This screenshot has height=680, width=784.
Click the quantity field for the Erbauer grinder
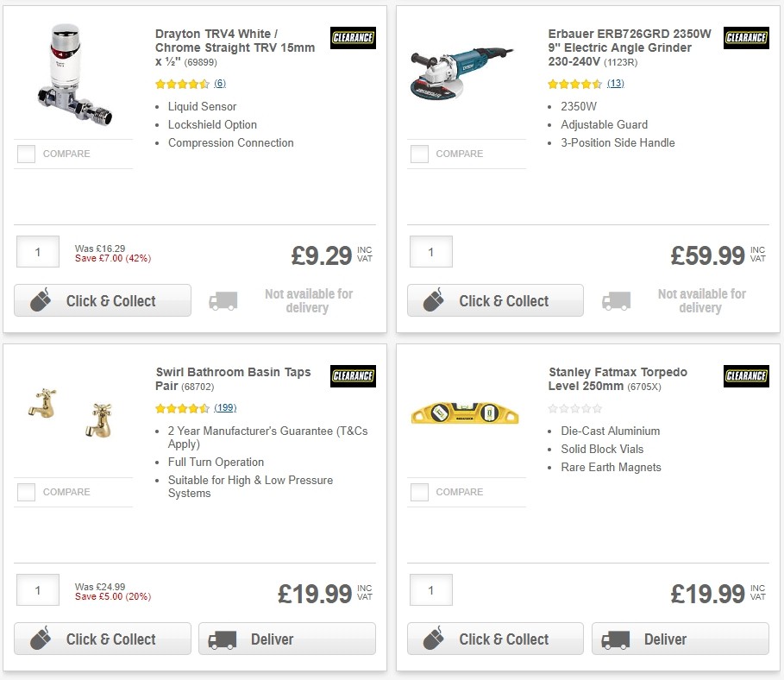coord(430,252)
